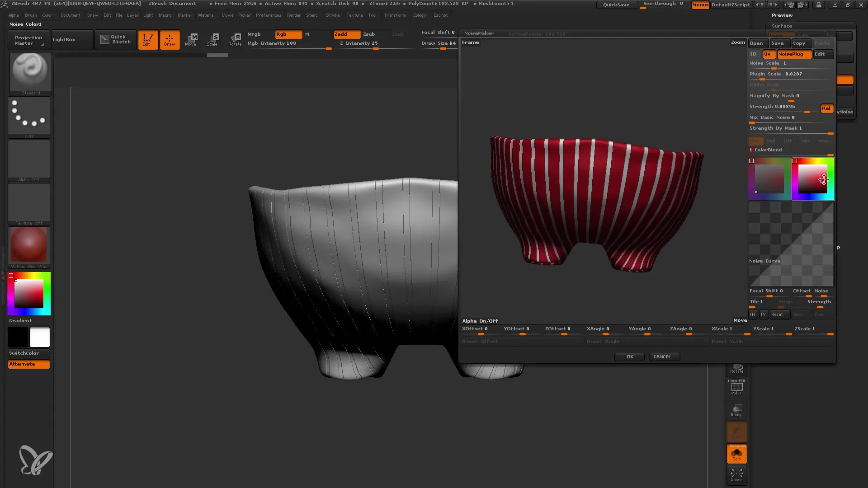Expand the 3D view options

point(754,54)
